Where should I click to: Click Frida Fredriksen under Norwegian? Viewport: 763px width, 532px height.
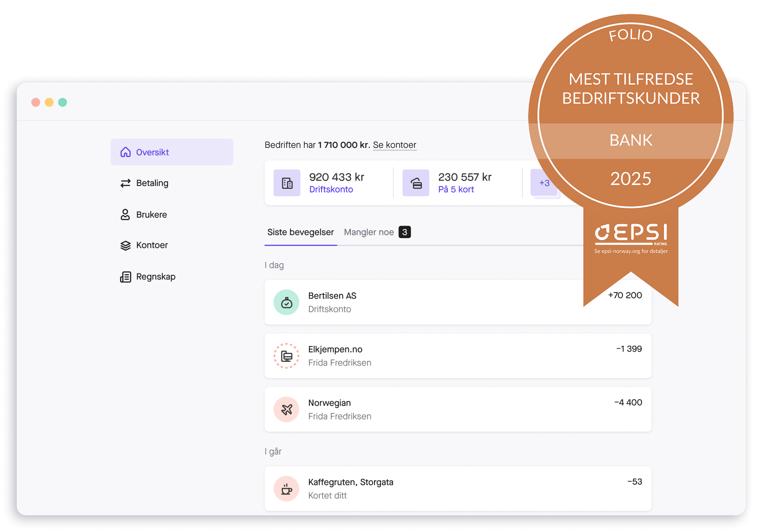click(x=340, y=416)
